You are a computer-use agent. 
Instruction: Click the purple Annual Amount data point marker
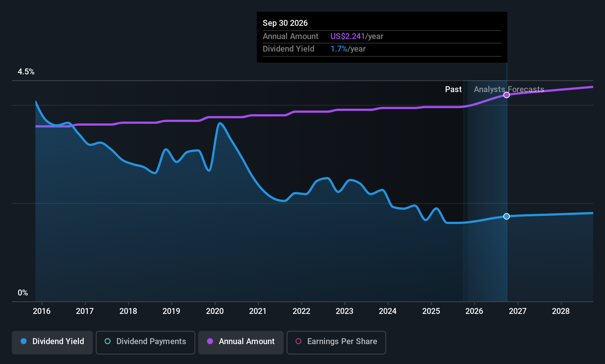coord(507,95)
